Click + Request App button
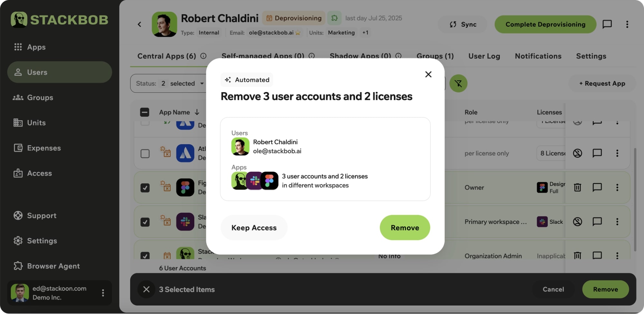Image resolution: width=644 pixels, height=314 pixels. tap(602, 83)
